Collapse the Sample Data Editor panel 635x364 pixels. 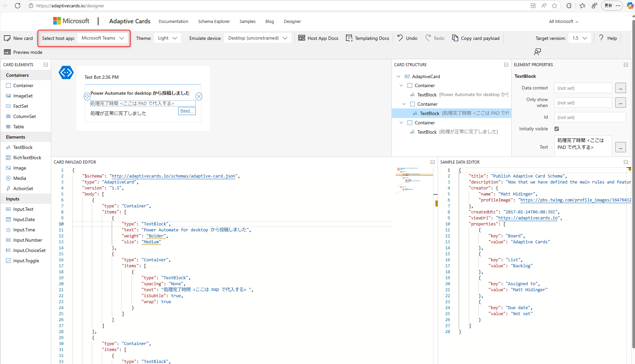(626, 162)
